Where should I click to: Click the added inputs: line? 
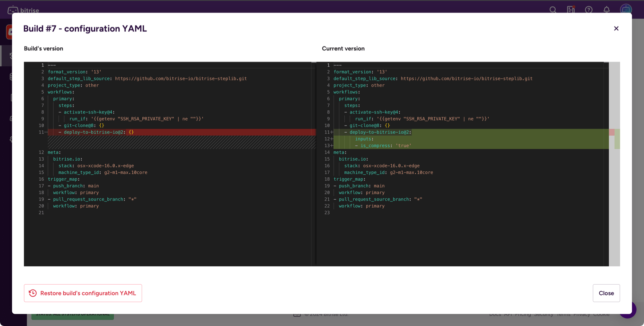tap(471, 139)
